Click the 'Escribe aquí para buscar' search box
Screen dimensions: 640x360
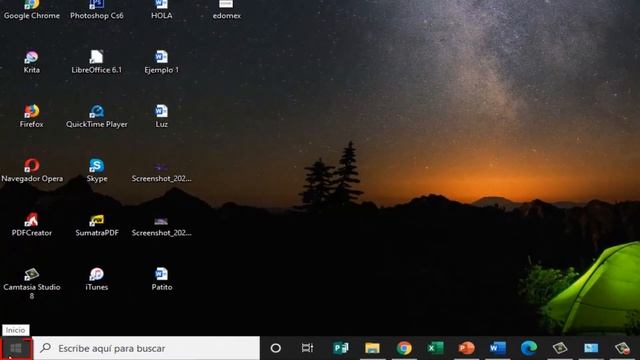[146, 348]
